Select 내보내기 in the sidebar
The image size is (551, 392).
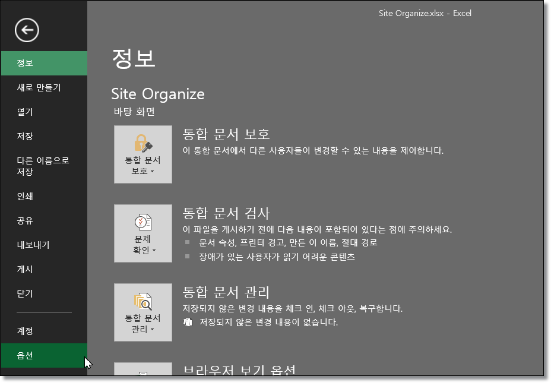[x=44, y=245]
